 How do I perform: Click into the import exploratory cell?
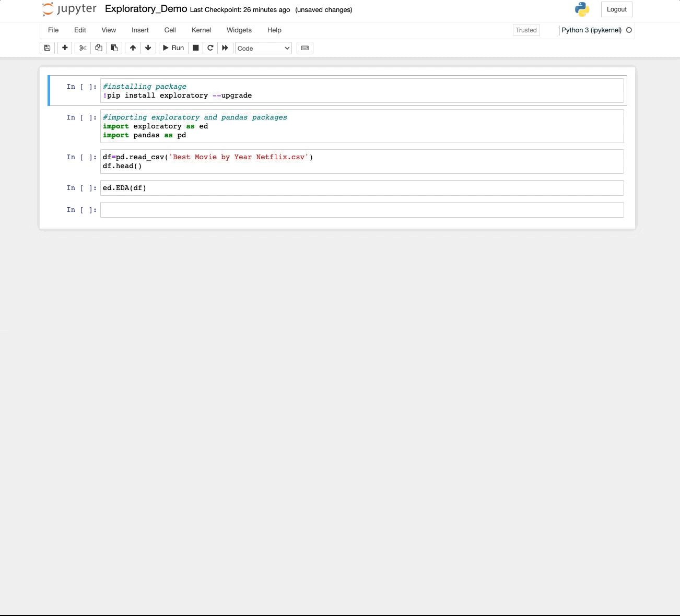(x=362, y=126)
